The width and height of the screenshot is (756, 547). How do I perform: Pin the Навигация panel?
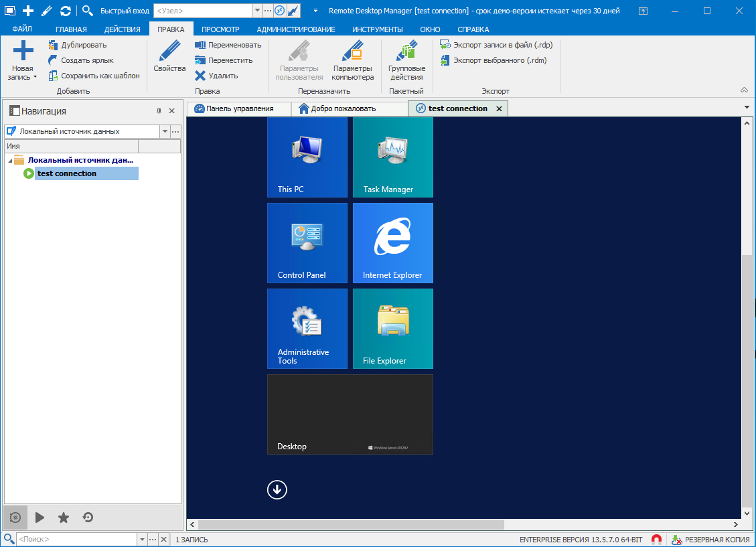tap(159, 111)
